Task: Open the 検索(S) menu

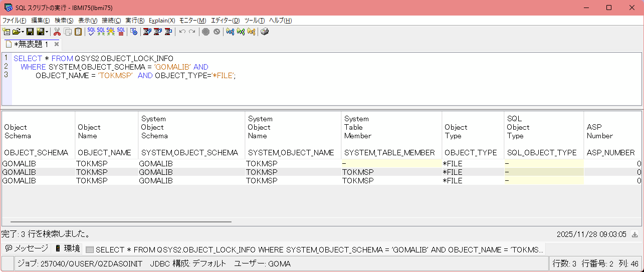Action: pos(64,21)
